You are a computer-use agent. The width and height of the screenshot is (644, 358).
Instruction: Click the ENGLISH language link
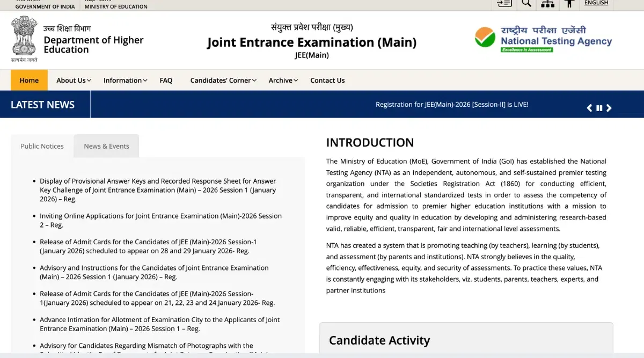[x=596, y=3]
